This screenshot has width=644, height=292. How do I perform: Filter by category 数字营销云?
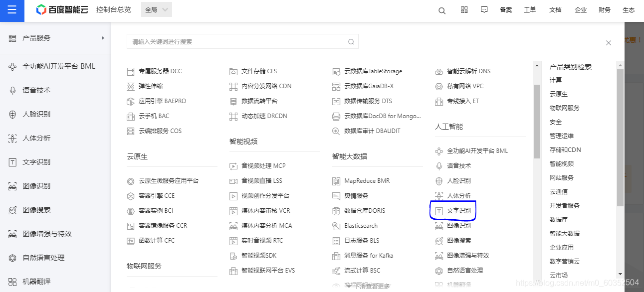pos(565,261)
